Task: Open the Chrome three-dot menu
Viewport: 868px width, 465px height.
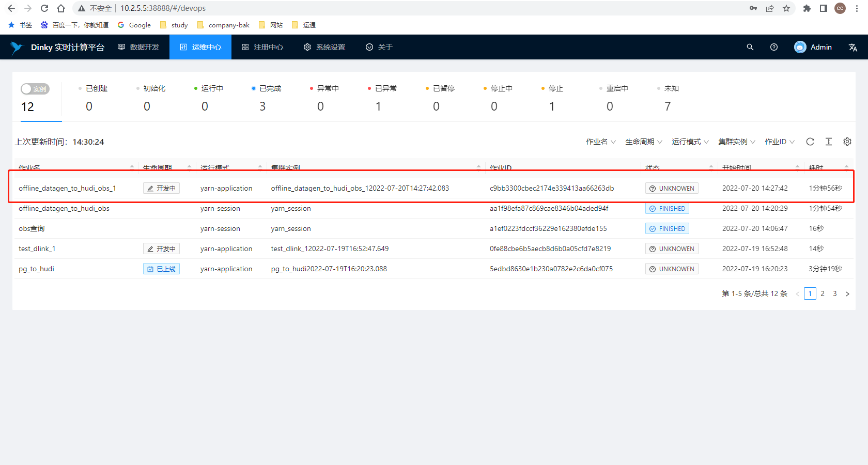Action: [857, 8]
